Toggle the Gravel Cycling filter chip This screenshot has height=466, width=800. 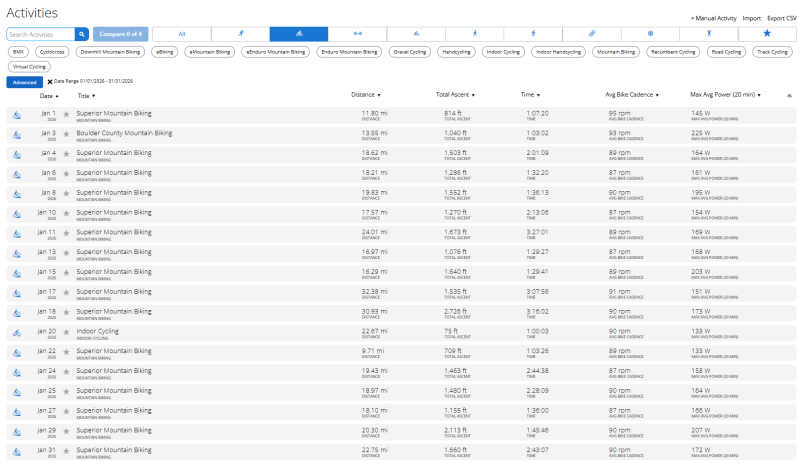pos(409,51)
